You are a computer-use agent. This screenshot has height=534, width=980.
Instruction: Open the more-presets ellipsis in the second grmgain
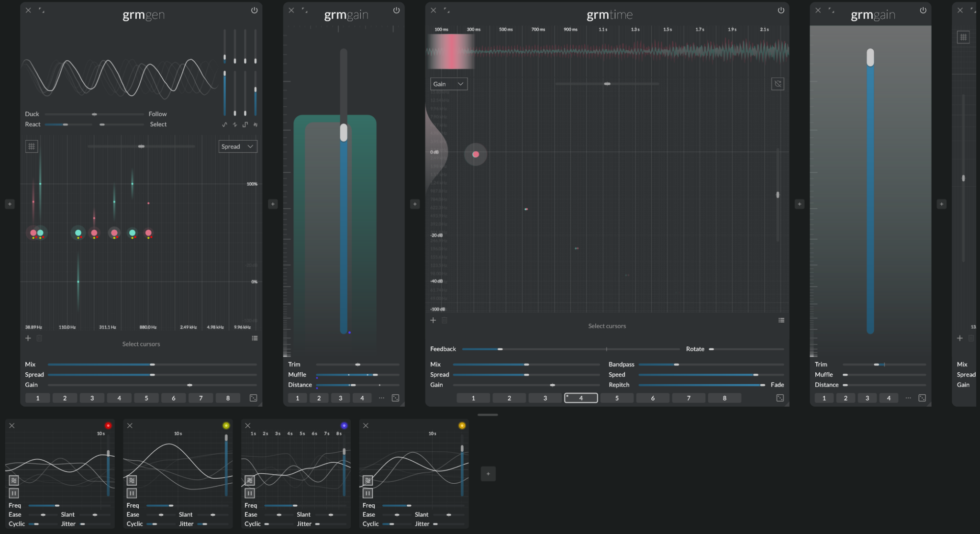click(908, 398)
